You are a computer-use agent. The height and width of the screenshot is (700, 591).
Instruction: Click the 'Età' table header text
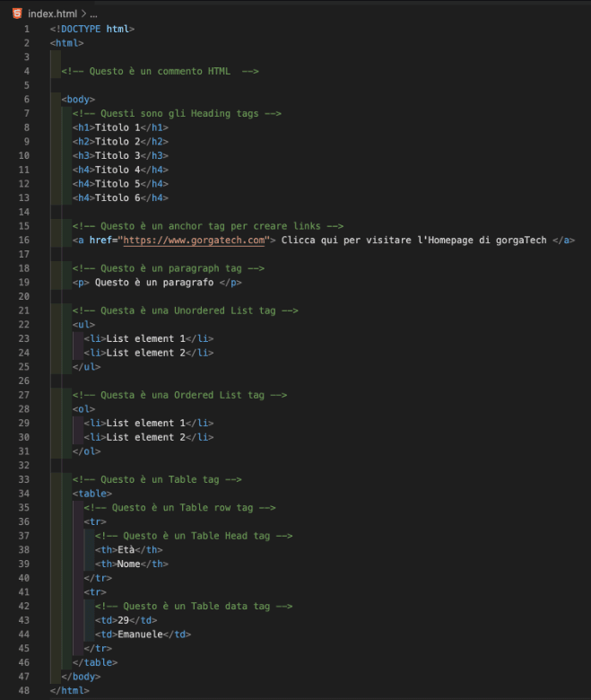point(126,550)
